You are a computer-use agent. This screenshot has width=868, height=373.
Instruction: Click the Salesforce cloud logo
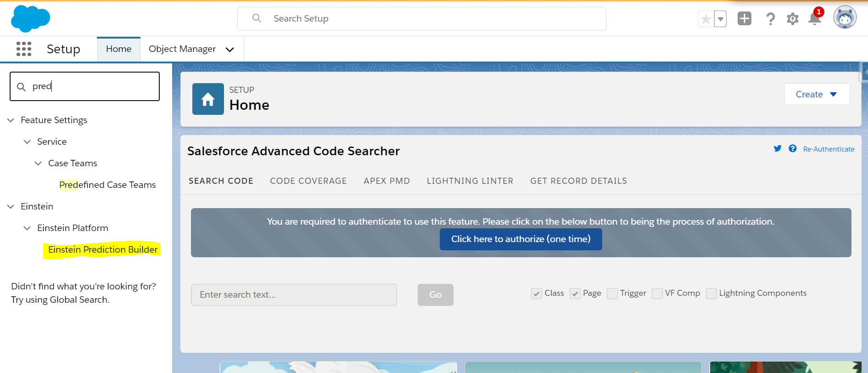pyautogui.click(x=30, y=19)
